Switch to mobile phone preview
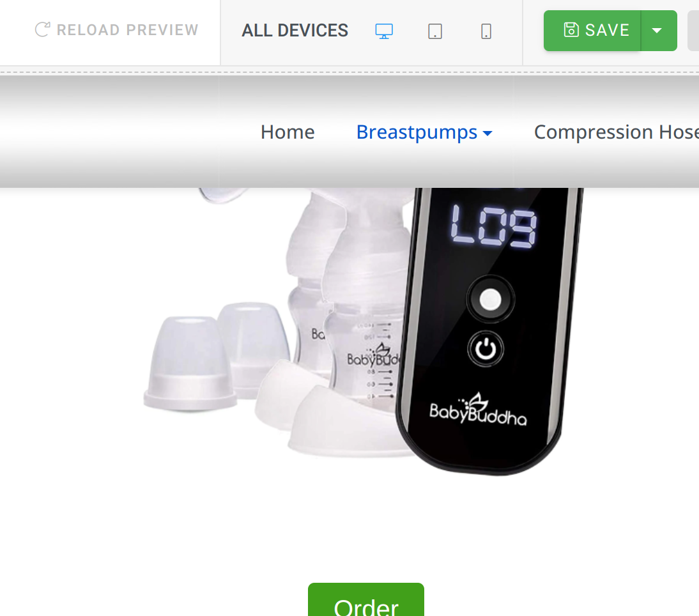Screen dimensions: 699x616 [486, 31]
